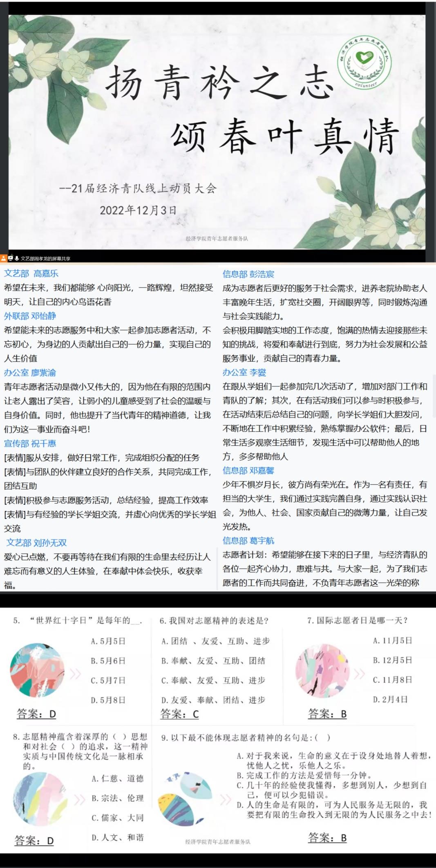Click the pink chevron arrows in question 9
The width and height of the screenshot is (436, 868).
pos(226,799)
